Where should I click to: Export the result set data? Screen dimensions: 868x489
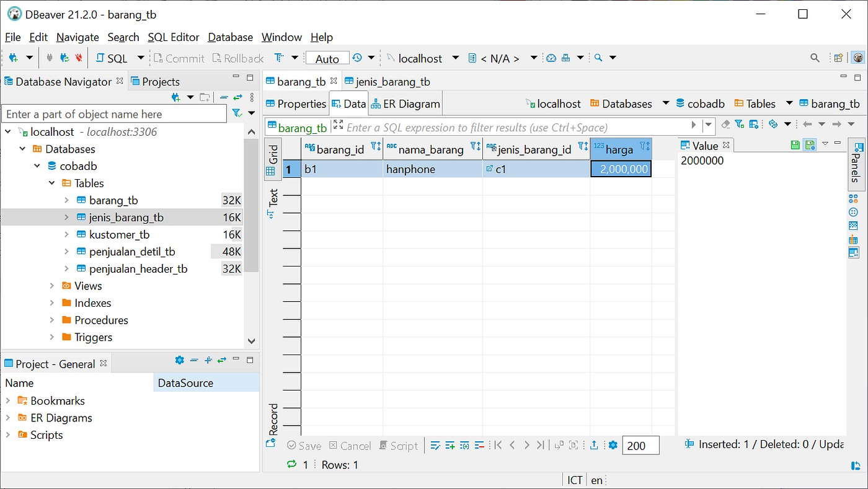(594, 445)
